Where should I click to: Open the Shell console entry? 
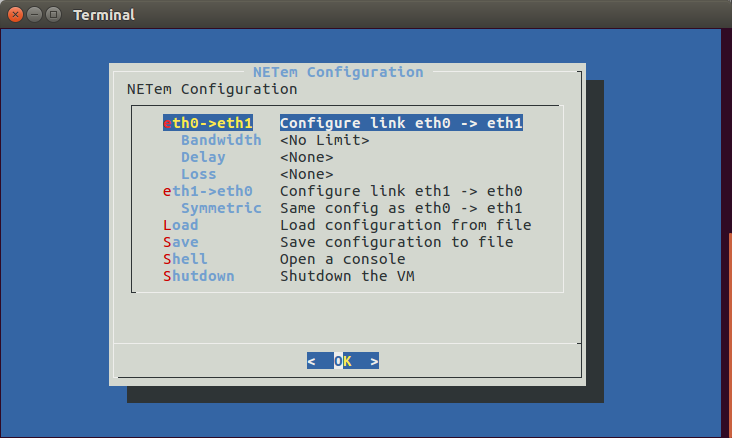point(185,259)
